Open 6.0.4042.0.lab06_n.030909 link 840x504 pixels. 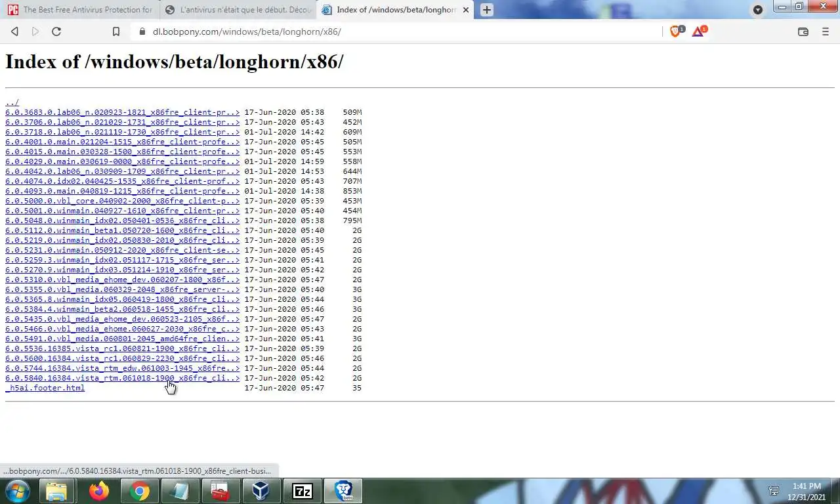pos(123,171)
